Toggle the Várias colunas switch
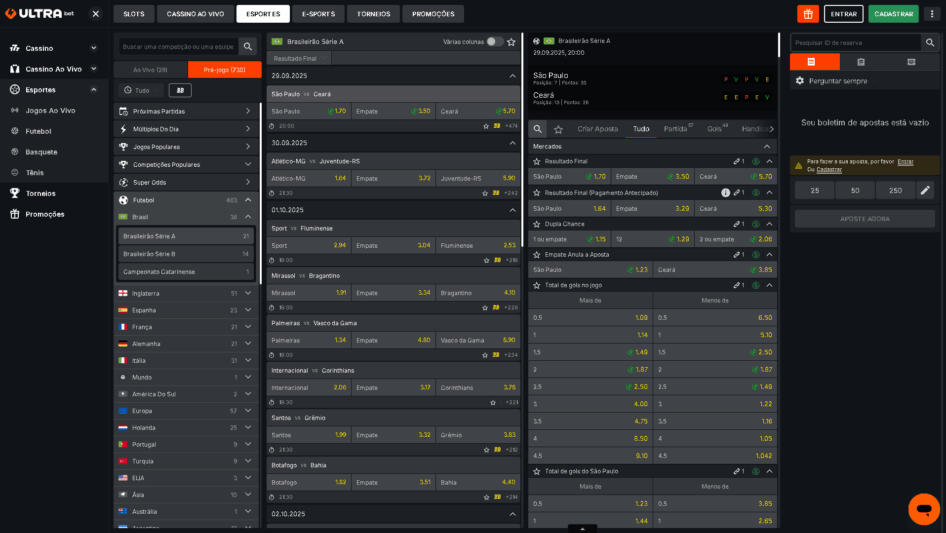This screenshot has width=946, height=533. [x=494, y=42]
